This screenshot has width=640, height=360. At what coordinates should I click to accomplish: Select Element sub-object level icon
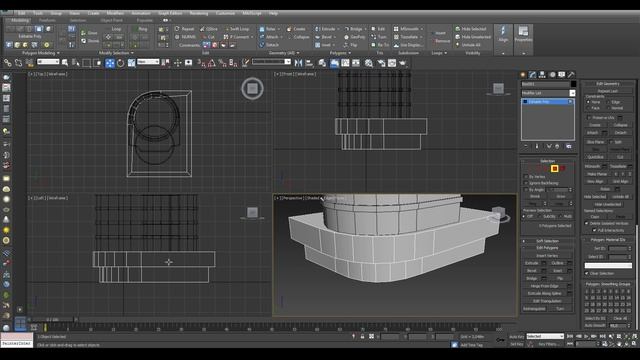click(562, 168)
